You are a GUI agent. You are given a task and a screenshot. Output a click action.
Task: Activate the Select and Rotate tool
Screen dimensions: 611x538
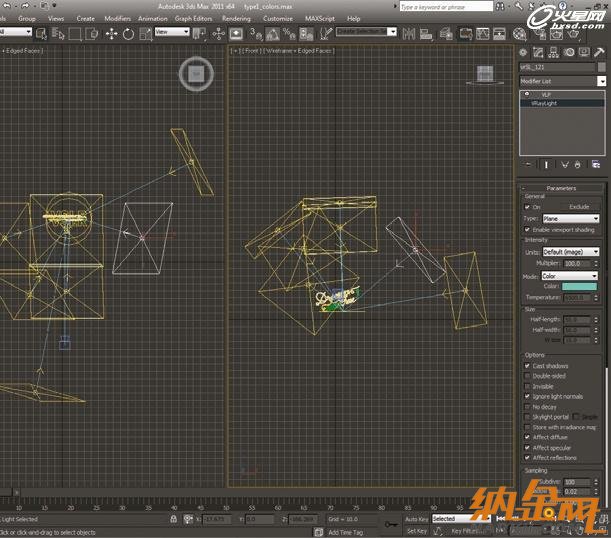[x=128, y=34]
